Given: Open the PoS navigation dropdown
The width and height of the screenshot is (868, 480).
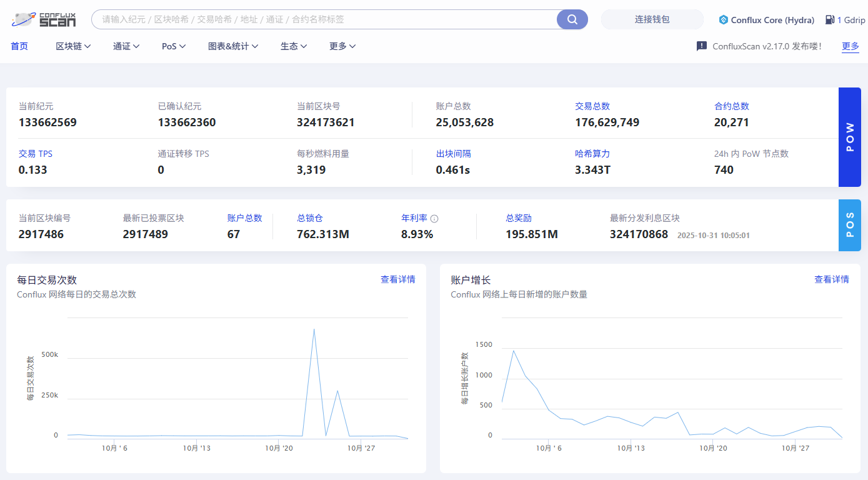Looking at the screenshot, I should (x=173, y=46).
